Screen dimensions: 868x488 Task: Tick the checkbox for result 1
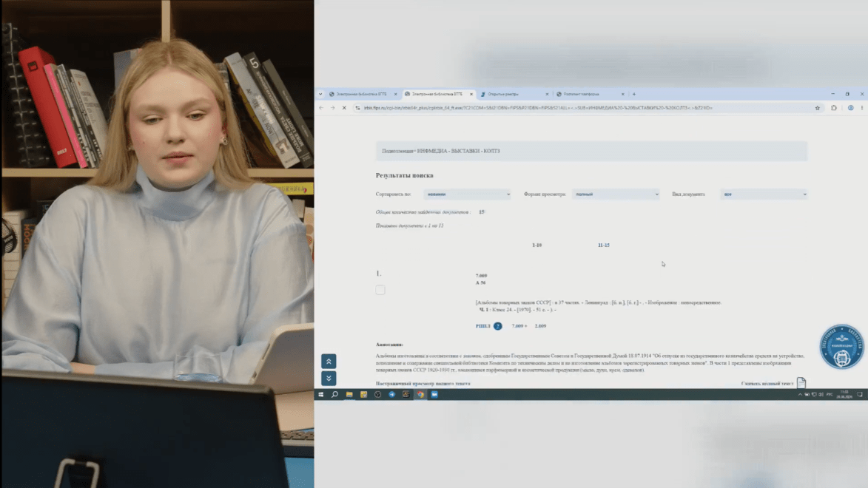coord(380,290)
